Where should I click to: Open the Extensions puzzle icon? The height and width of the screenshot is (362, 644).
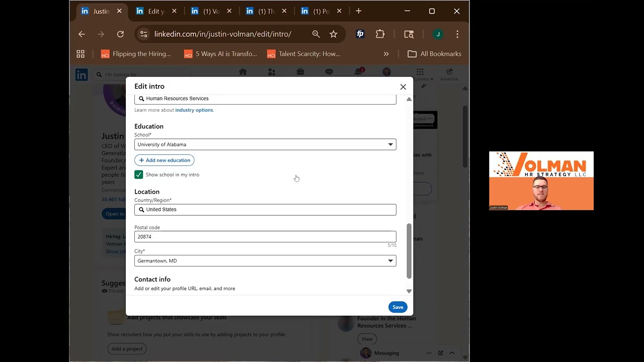380,34
